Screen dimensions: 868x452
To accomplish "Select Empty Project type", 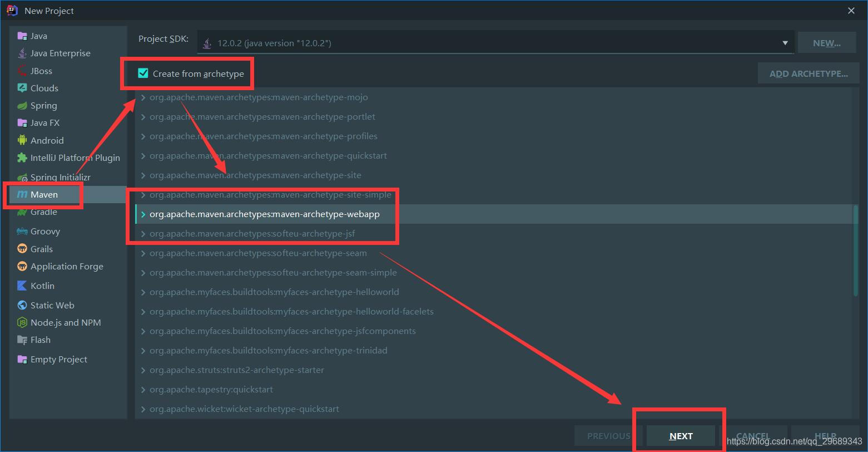I will tap(68, 359).
